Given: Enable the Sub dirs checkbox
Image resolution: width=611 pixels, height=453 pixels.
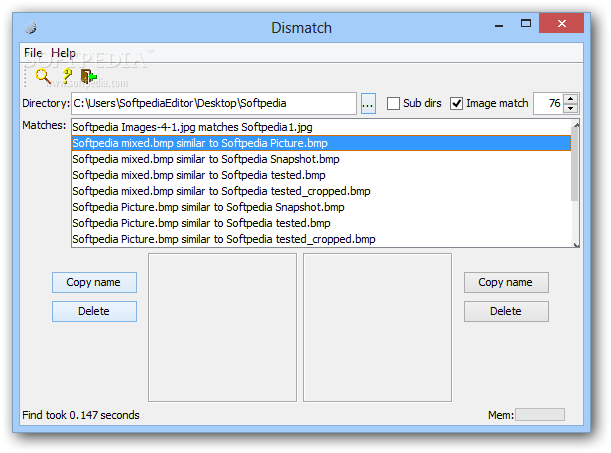Looking at the screenshot, I should click(x=393, y=104).
